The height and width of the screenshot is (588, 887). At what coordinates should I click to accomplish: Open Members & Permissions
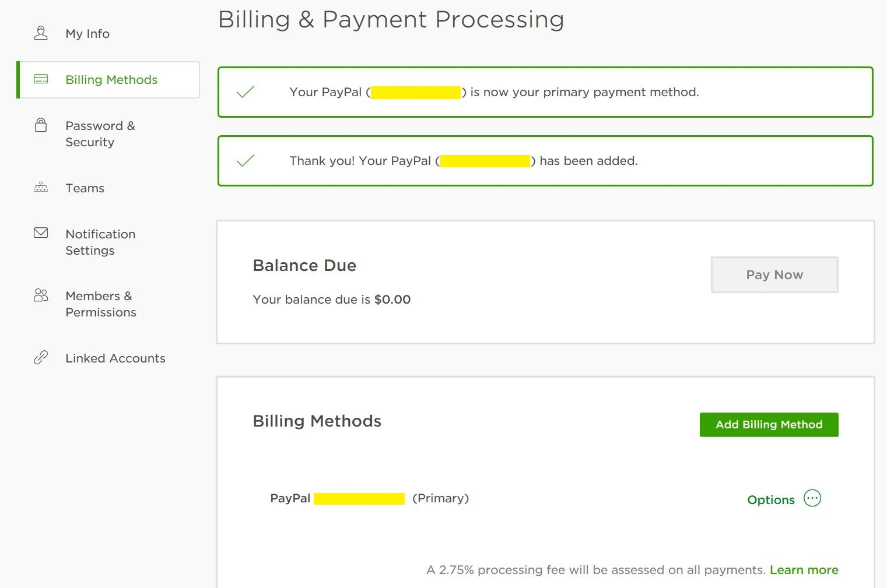tap(101, 304)
